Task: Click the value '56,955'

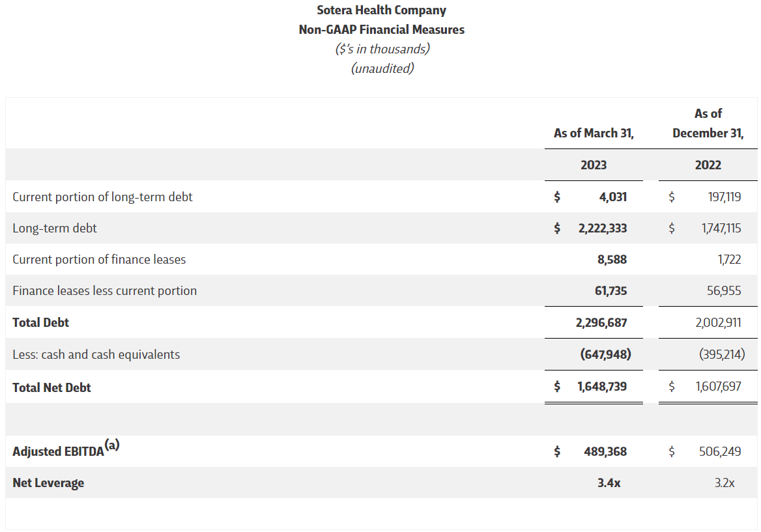Action: [x=724, y=290]
